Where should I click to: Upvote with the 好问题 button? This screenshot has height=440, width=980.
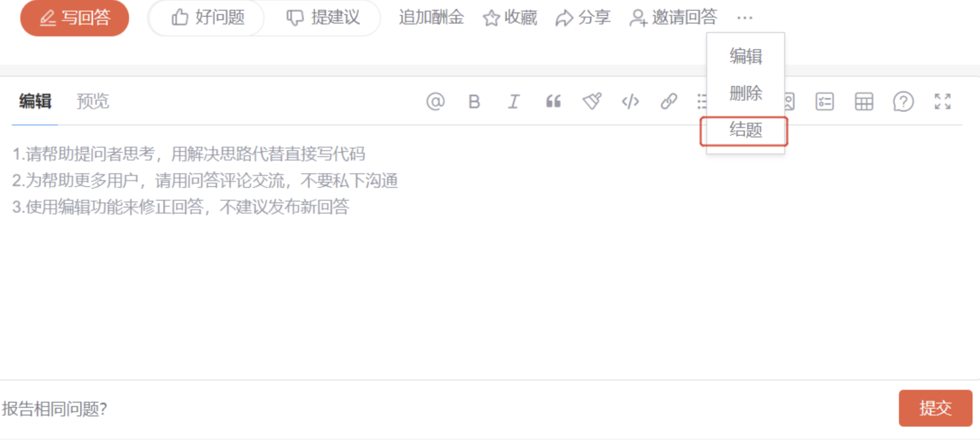point(207,18)
